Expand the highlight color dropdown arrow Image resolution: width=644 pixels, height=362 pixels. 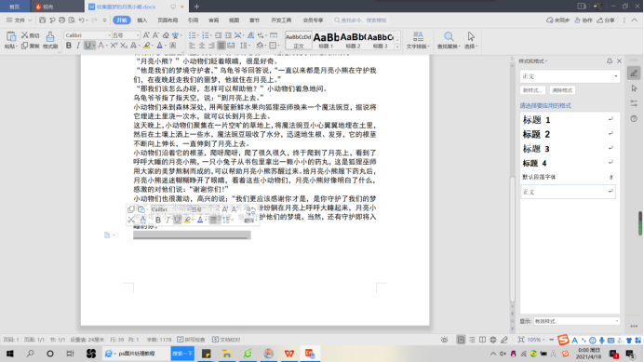tap(153, 46)
